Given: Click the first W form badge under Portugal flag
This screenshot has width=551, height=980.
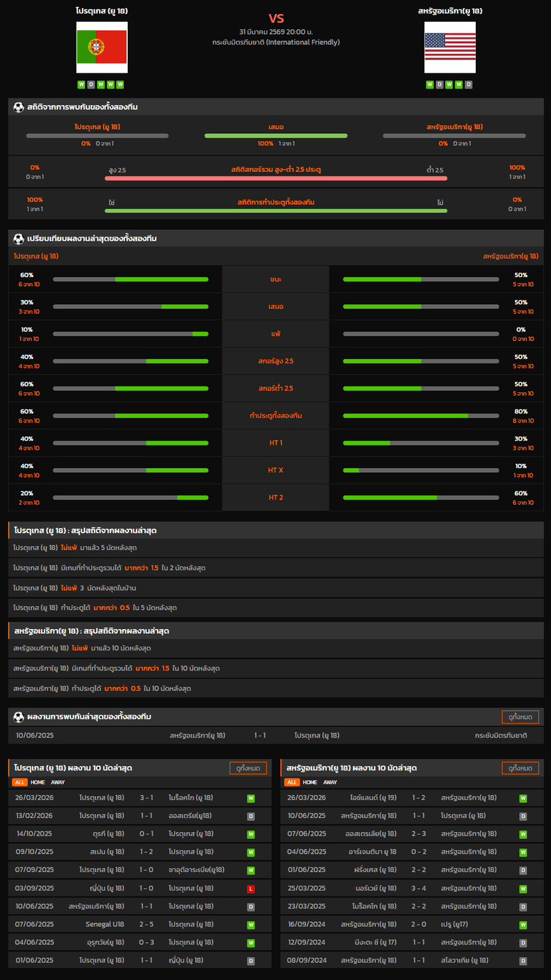Looking at the screenshot, I should point(81,85).
